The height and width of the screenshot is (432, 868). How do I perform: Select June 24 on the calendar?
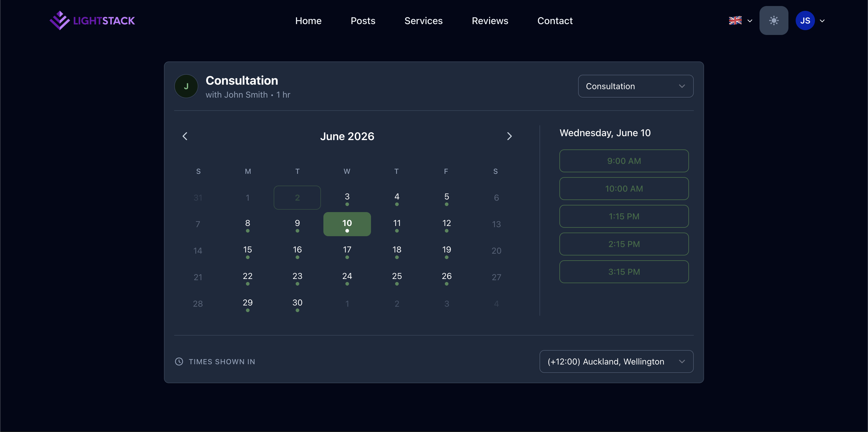pos(347,277)
